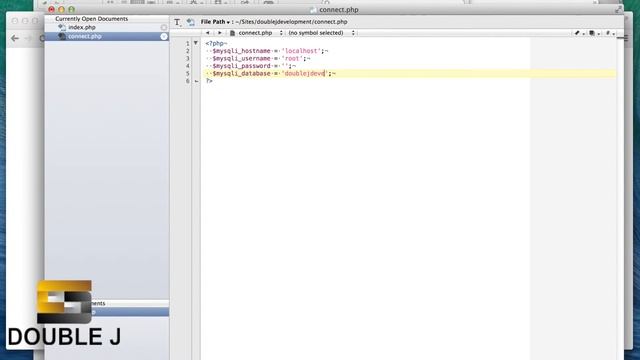
Task: Click the 'root' string value
Action: (x=292, y=58)
